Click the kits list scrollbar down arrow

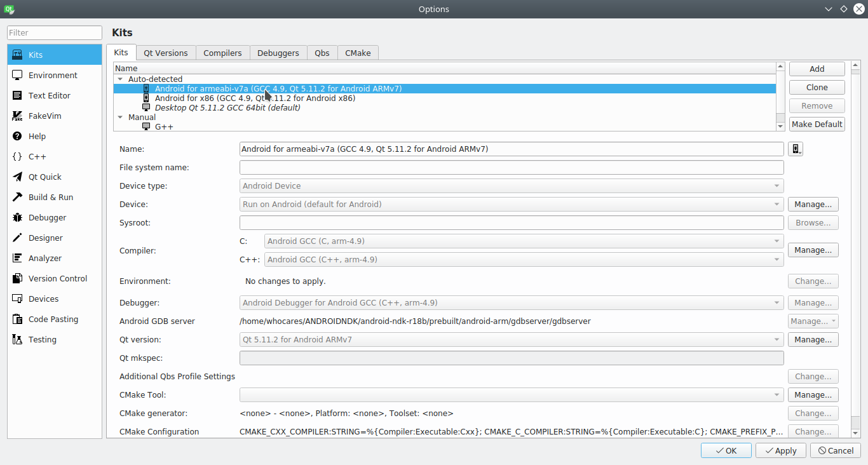[780, 126]
